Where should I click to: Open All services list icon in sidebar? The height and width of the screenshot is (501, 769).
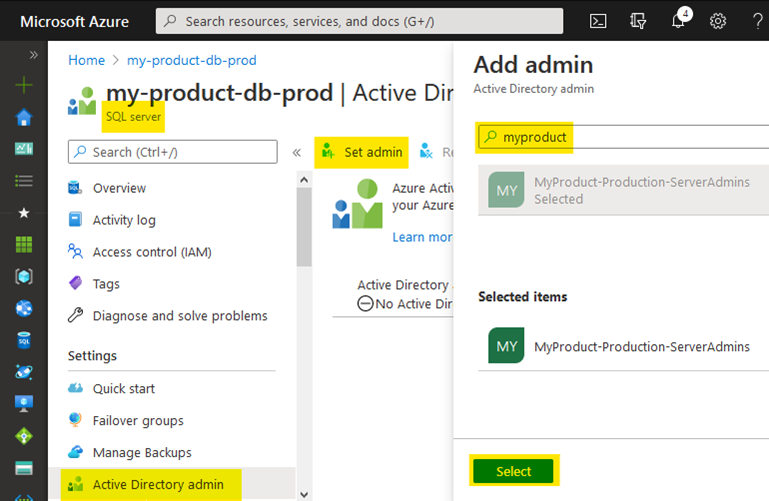pyautogui.click(x=24, y=181)
